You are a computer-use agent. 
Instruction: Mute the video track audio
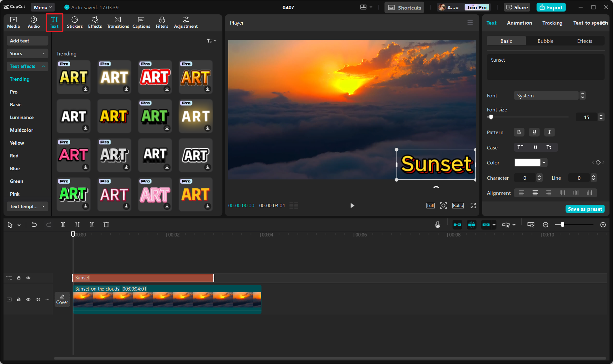(38, 300)
